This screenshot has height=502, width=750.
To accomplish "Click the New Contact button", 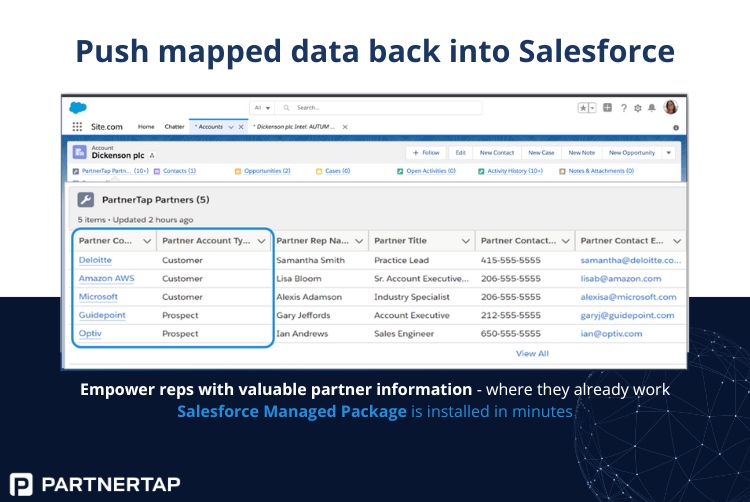I will click(497, 153).
